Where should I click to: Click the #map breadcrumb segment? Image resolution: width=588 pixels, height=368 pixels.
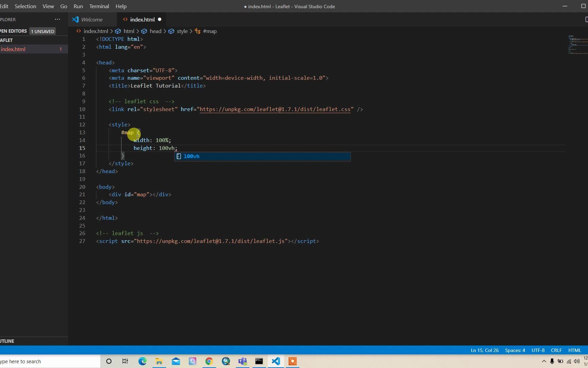[x=210, y=31]
